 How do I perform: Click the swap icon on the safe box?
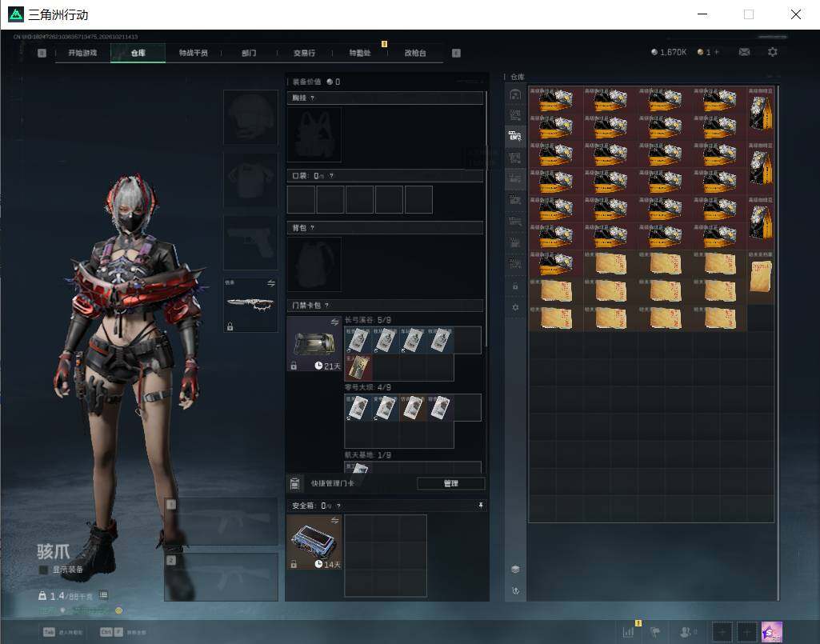(x=334, y=521)
